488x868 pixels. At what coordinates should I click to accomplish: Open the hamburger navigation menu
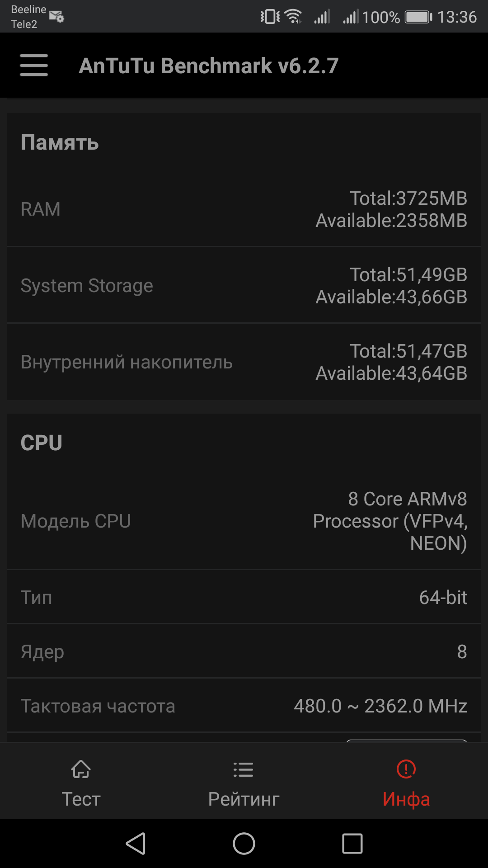point(34,66)
